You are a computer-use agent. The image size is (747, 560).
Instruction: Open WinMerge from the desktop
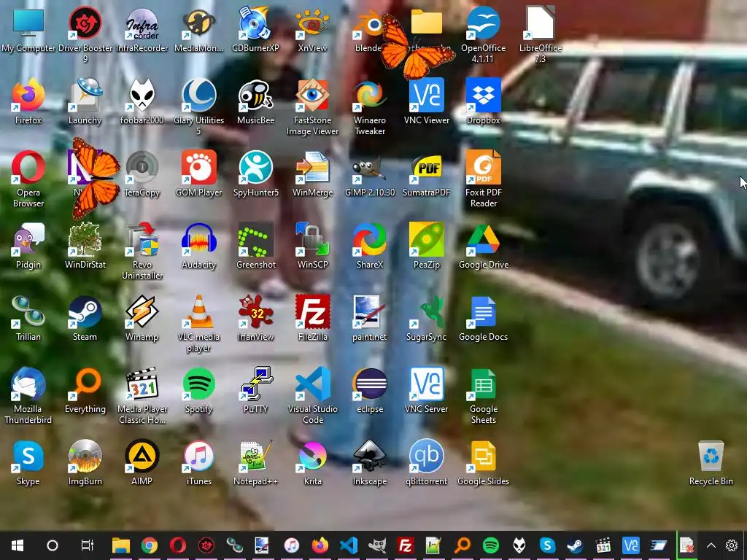312,174
